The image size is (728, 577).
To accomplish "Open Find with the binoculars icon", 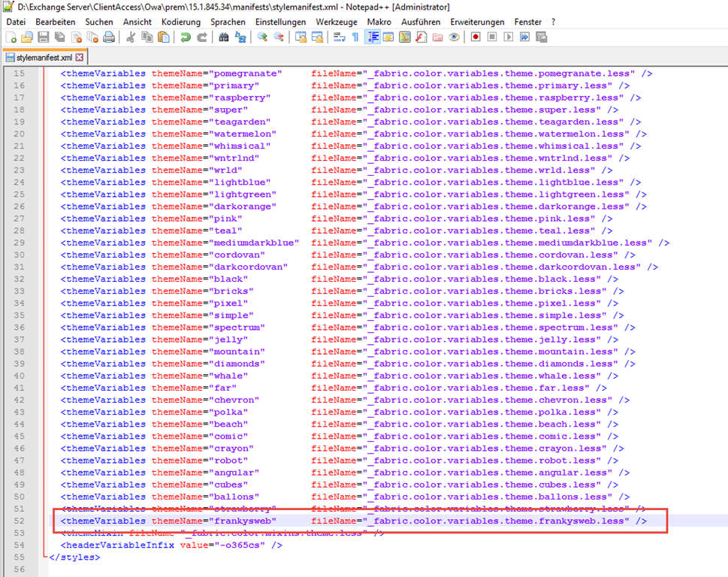I will click(x=224, y=37).
